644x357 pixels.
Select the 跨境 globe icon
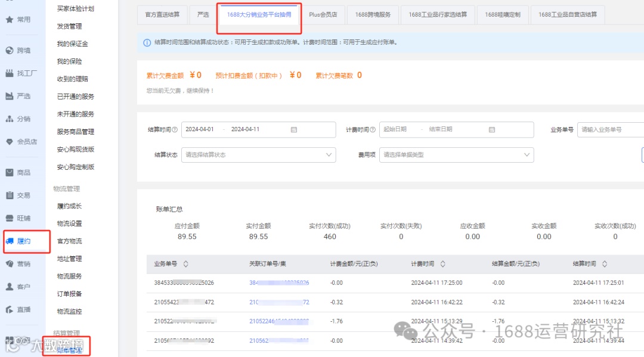click(10, 51)
